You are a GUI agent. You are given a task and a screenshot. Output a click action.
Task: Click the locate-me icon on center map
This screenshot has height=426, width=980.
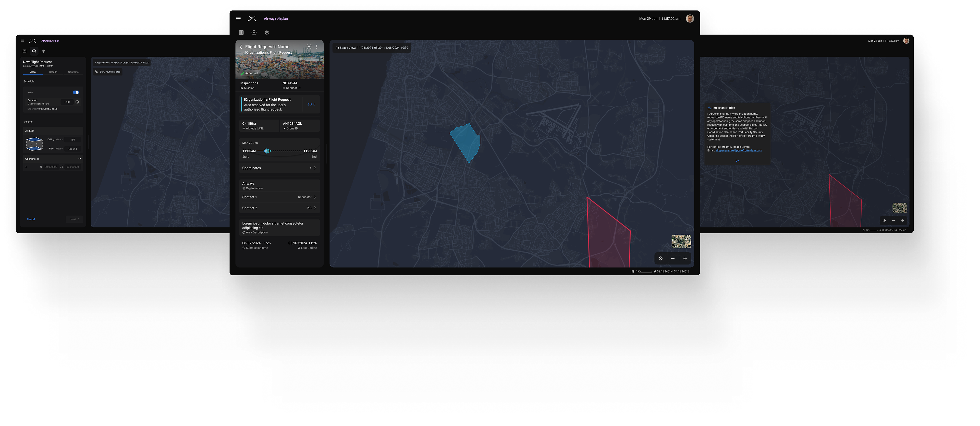(x=660, y=258)
